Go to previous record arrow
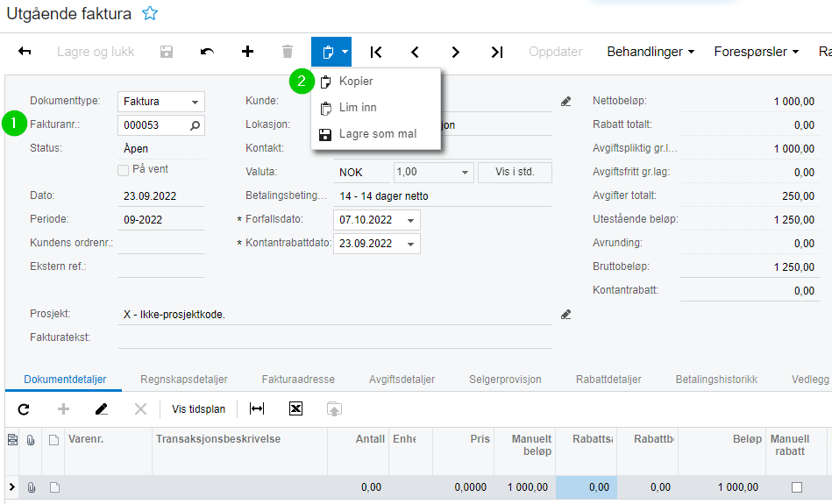 [x=415, y=52]
